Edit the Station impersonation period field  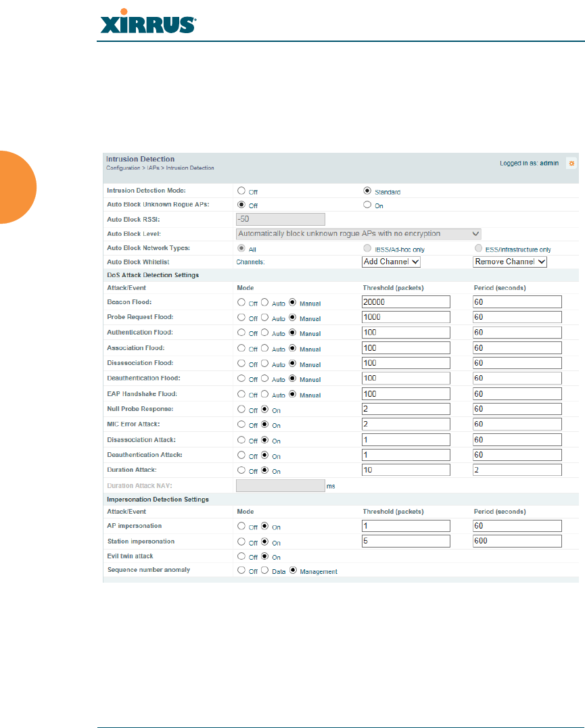(x=517, y=541)
